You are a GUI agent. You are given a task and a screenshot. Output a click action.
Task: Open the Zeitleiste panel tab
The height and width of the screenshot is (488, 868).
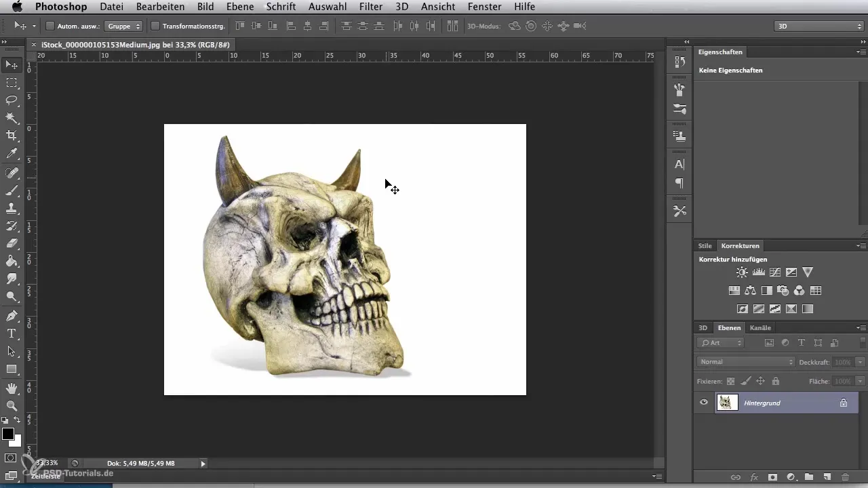point(47,477)
